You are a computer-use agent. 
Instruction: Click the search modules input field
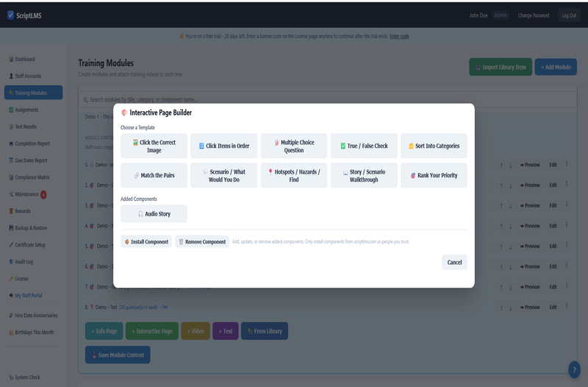pyautogui.click(x=327, y=99)
